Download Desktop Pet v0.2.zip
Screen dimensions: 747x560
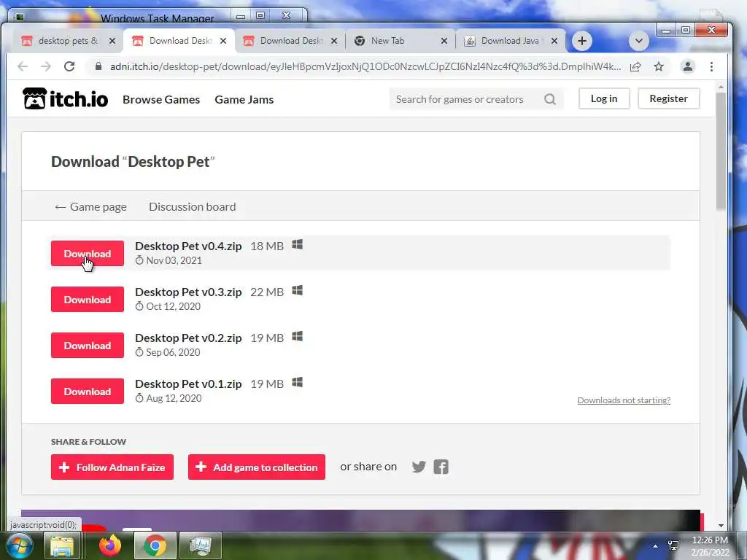pyautogui.click(x=88, y=345)
